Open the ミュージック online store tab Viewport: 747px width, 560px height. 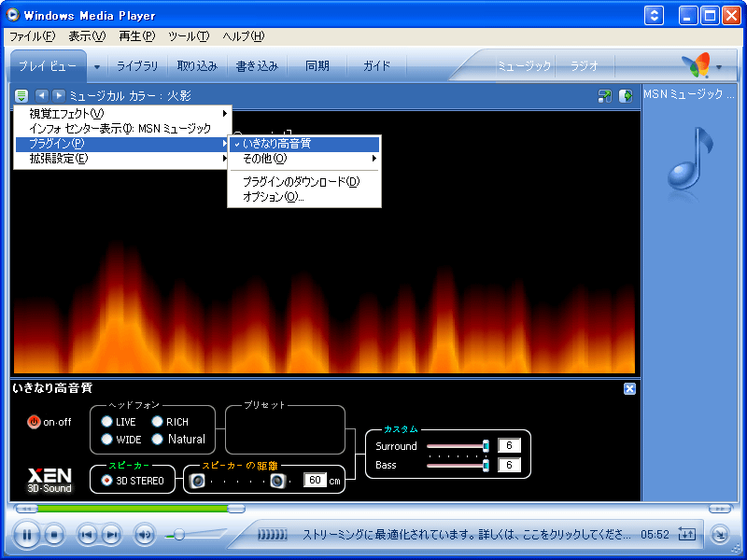click(x=524, y=66)
